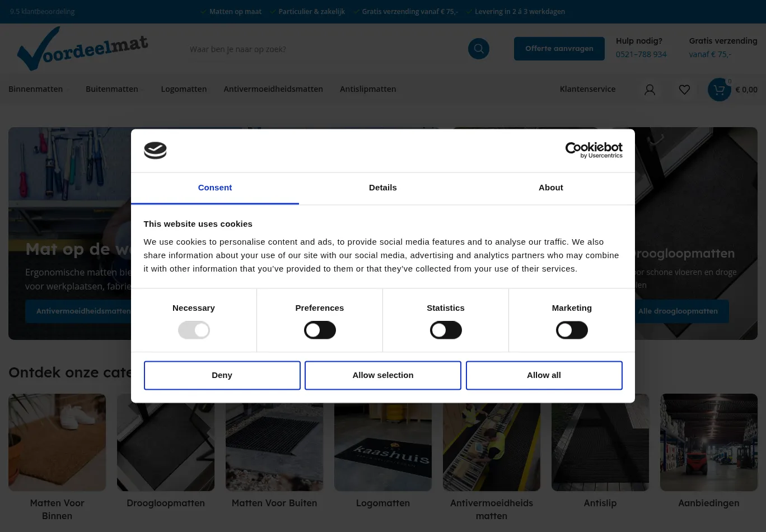Expand the Buitenmatten menu

click(112, 89)
